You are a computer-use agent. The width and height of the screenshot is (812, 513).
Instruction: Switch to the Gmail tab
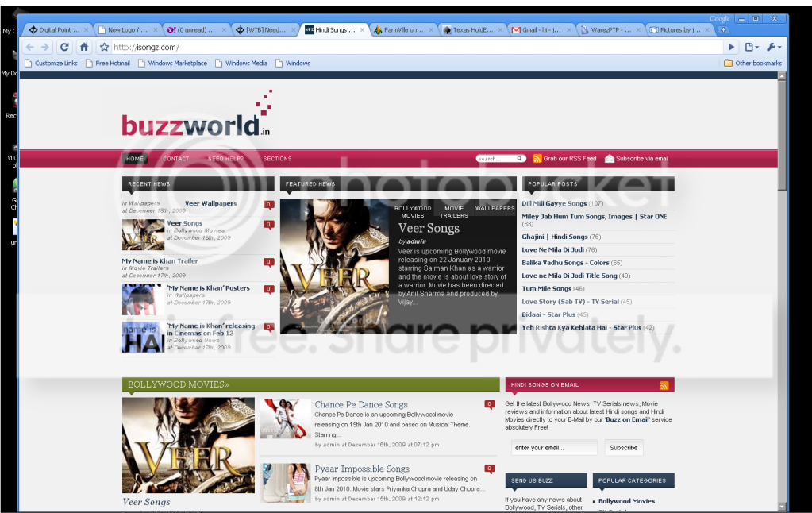click(541, 30)
